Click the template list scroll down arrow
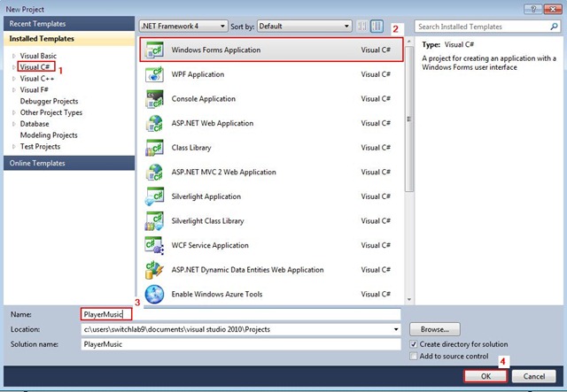Image resolution: width=567 pixels, height=392 pixels. point(409,299)
